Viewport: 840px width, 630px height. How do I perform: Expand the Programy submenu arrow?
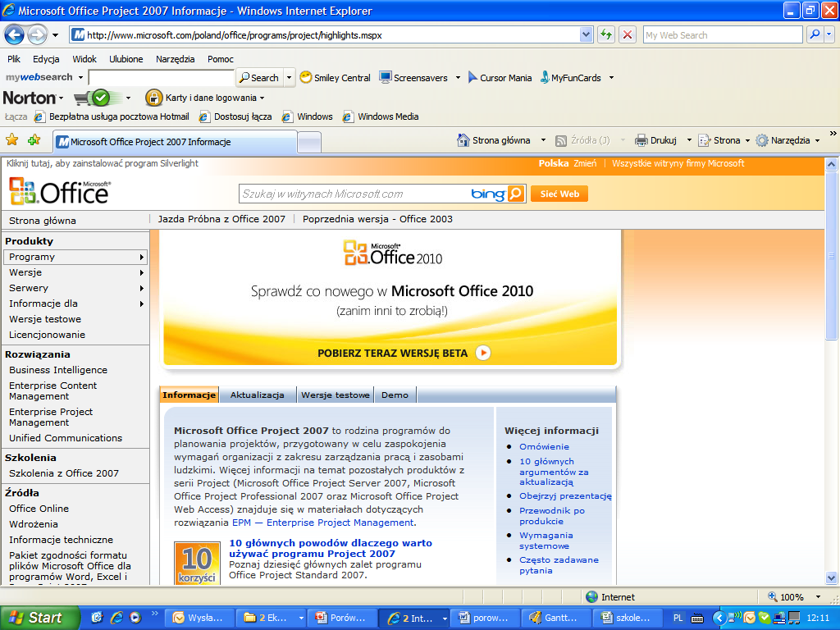point(141,257)
